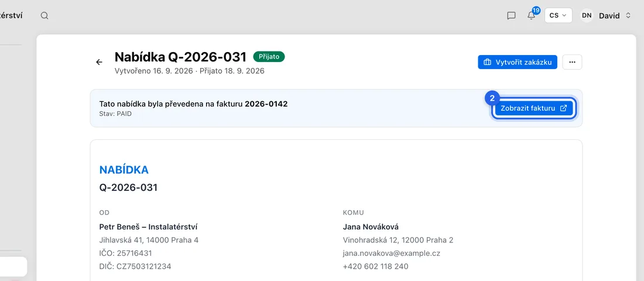Click the KOMU label
The width and height of the screenshot is (644, 281).
point(353,213)
